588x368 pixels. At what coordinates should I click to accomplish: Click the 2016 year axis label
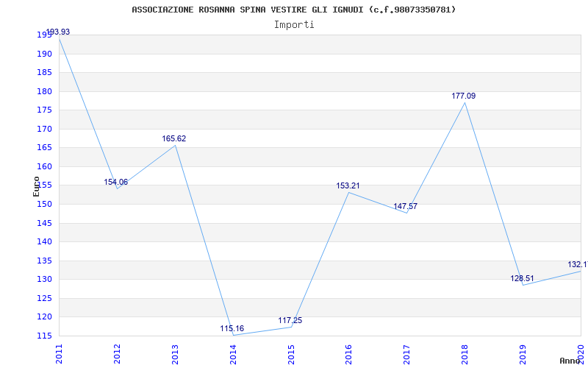tap(348, 354)
